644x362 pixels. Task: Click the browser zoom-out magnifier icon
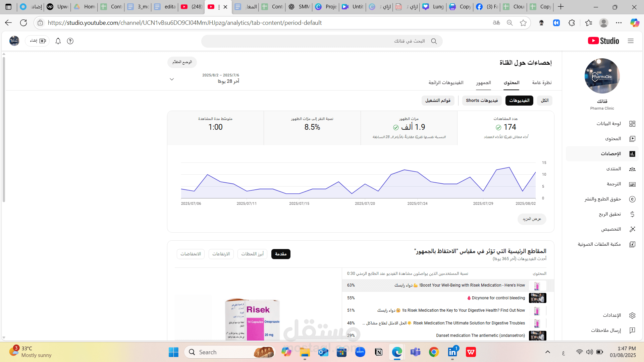tap(510, 23)
